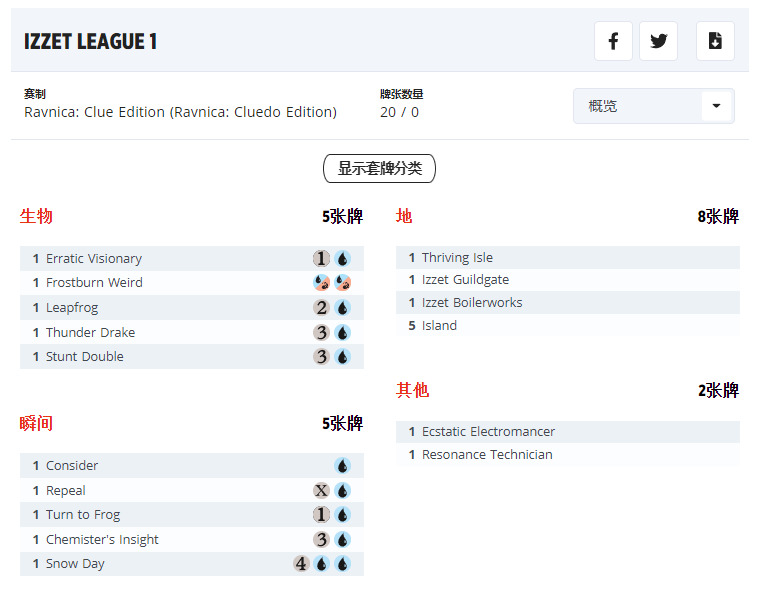This screenshot has width=757, height=601.
Task: Click the X mana symbol beside Repeal
Action: click(x=321, y=491)
